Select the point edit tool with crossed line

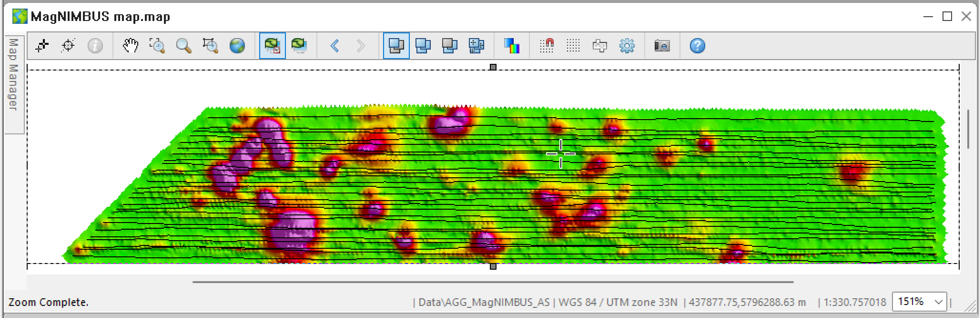click(x=42, y=46)
